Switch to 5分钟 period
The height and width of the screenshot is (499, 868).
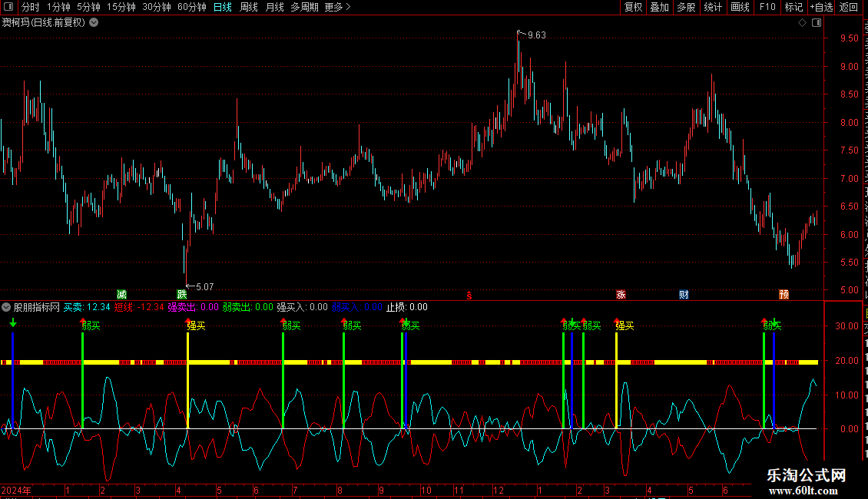point(88,7)
